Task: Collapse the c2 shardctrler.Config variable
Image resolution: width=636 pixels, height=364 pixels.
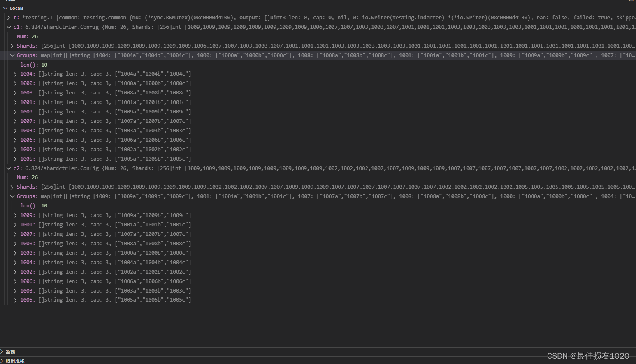Action: [9, 168]
